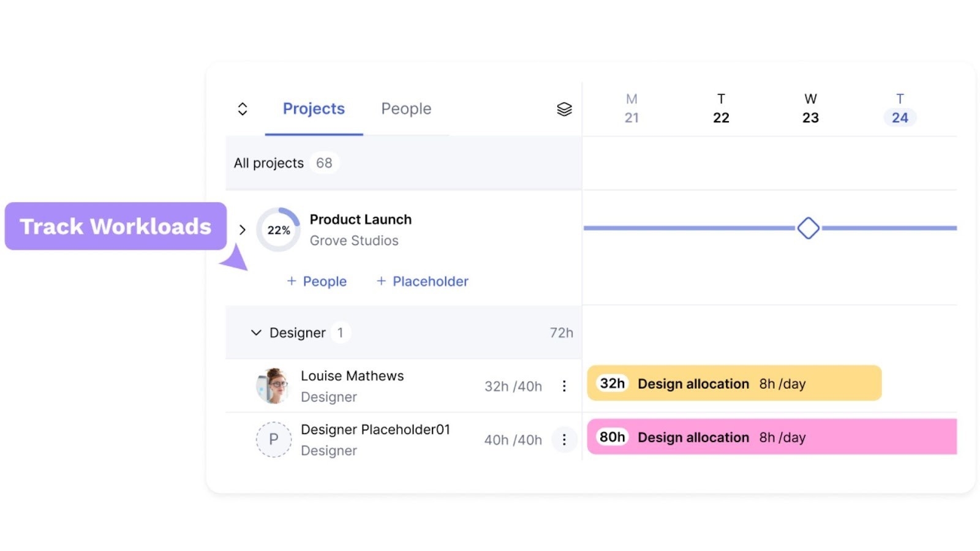The image size is (980, 551).
Task: Open Louise Mathews three-dot options menu
Action: pos(564,386)
